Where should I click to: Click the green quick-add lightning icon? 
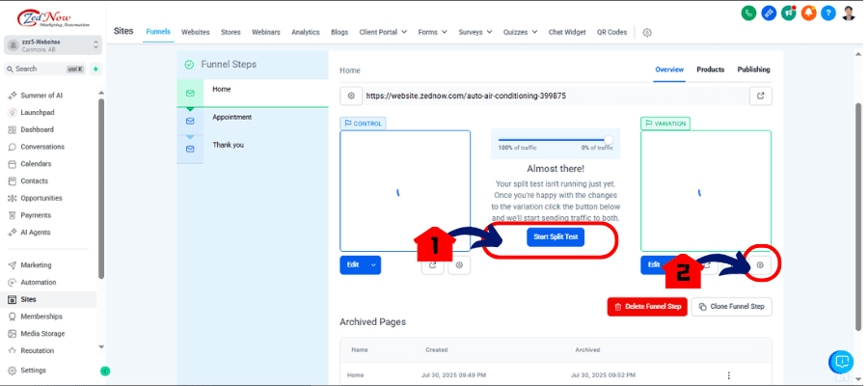(x=95, y=69)
